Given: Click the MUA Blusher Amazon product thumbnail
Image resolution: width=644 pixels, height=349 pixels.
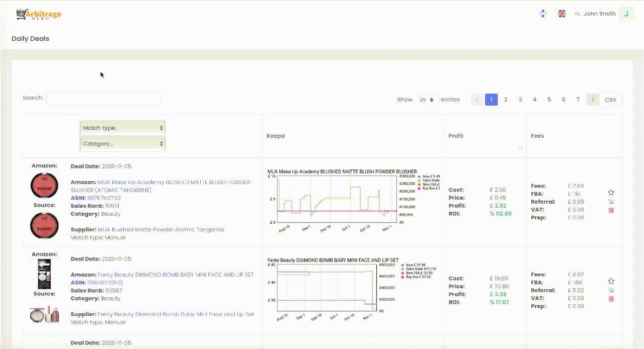Looking at the screenshot, I should 45,185.
